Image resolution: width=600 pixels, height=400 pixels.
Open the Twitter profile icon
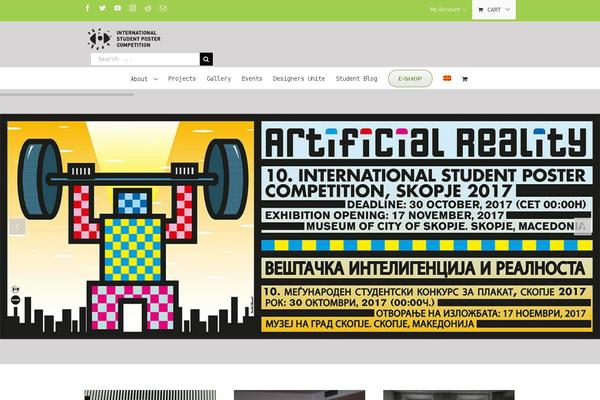click(x=103, y=8)
